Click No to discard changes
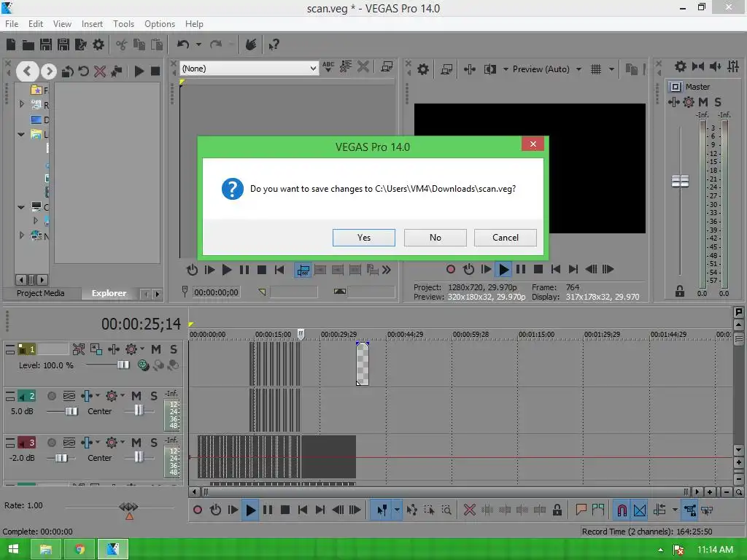 click(x=435, y=238)
